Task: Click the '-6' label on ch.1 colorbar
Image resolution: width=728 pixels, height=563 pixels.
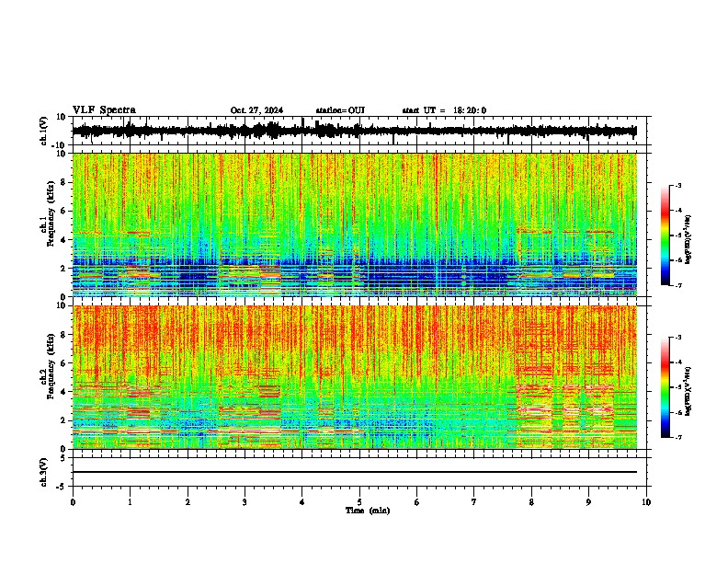Action: (677, 260)
